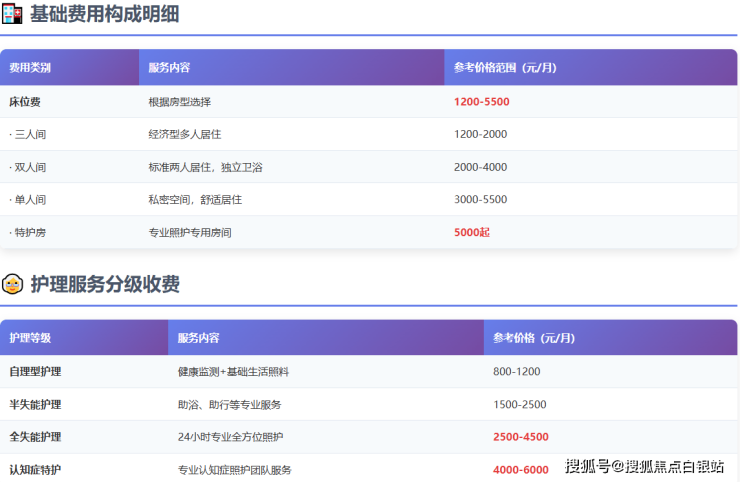The height and width of the screenshot is (482, 740).
Task: Select the 三人间 row label
Action: tap(28, 134)
